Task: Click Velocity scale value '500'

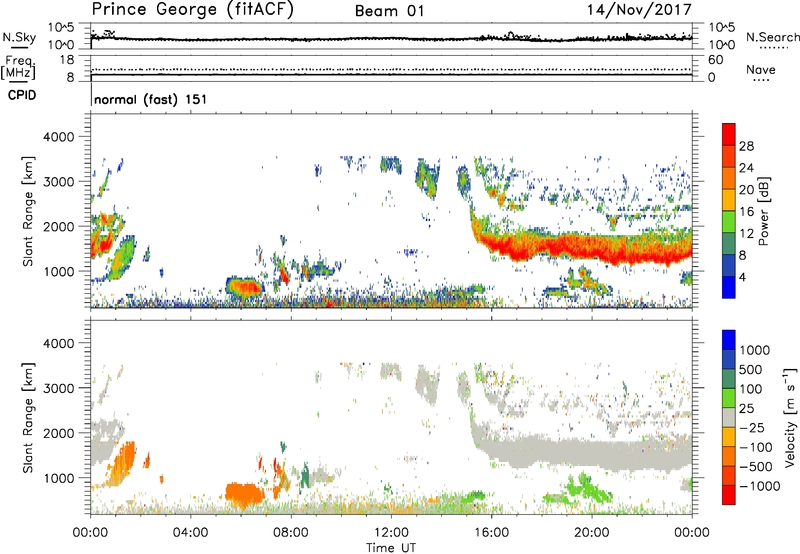Action: pos(751,369)
